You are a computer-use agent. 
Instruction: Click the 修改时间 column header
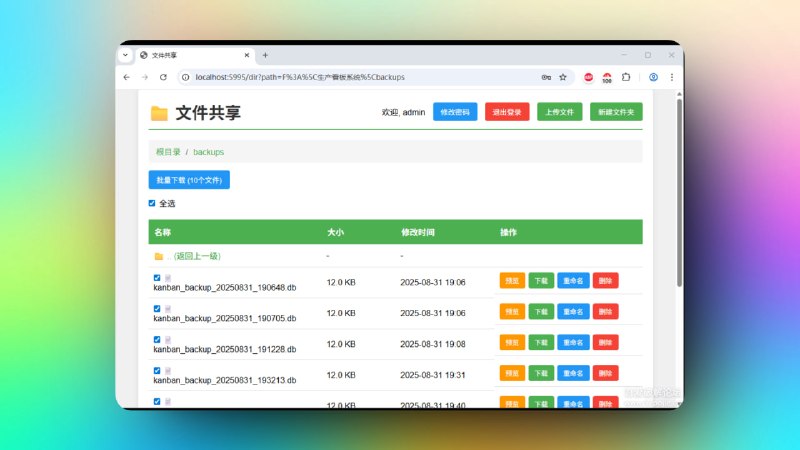coord(417,232)
